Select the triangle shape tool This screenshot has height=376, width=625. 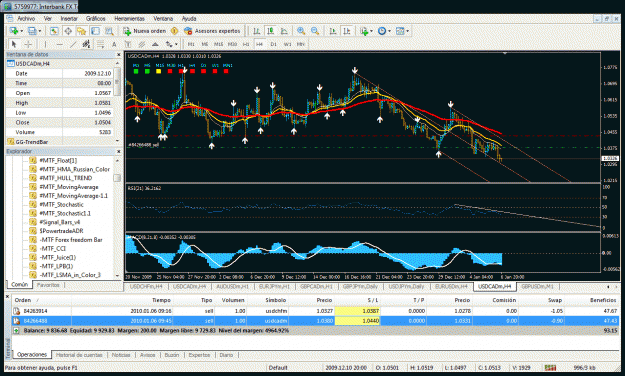click(x=155, y=44)
